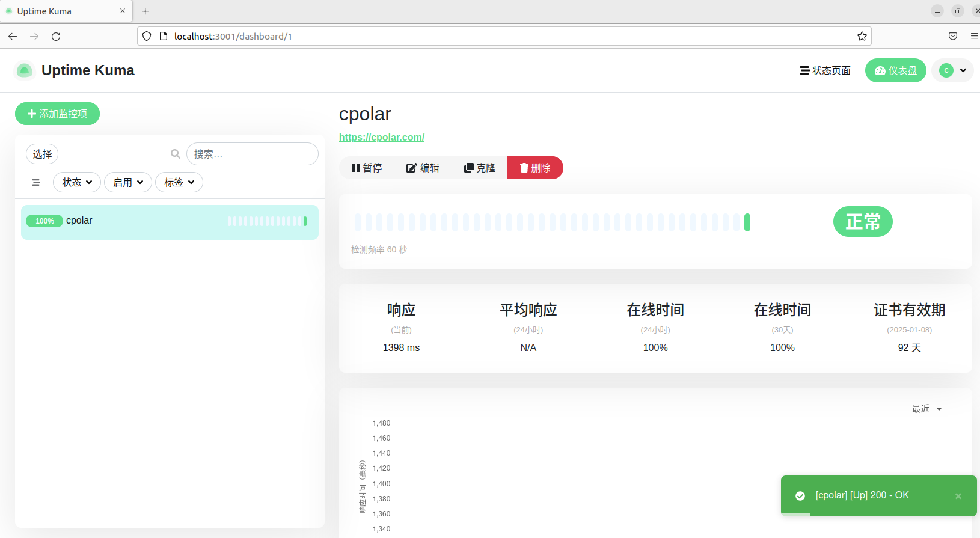Click the Uptime Kuma logo icon
980x538 pixels.
pos(24,70)
